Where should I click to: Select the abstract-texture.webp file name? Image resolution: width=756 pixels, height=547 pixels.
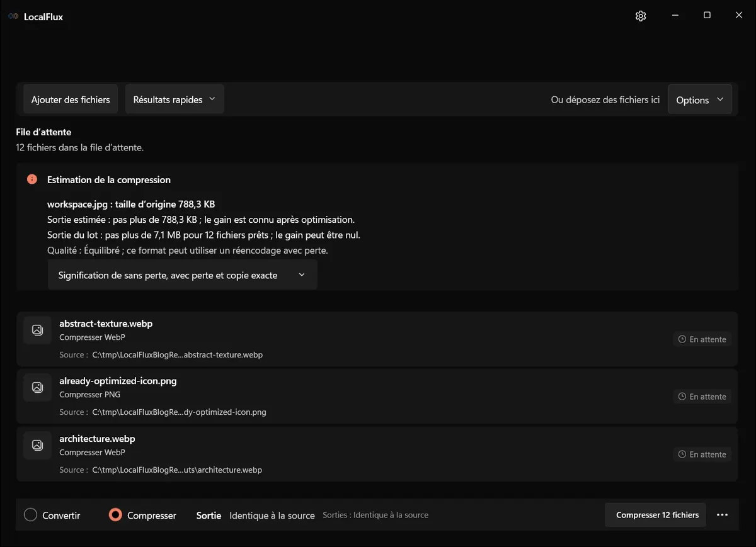coord(106,324)
